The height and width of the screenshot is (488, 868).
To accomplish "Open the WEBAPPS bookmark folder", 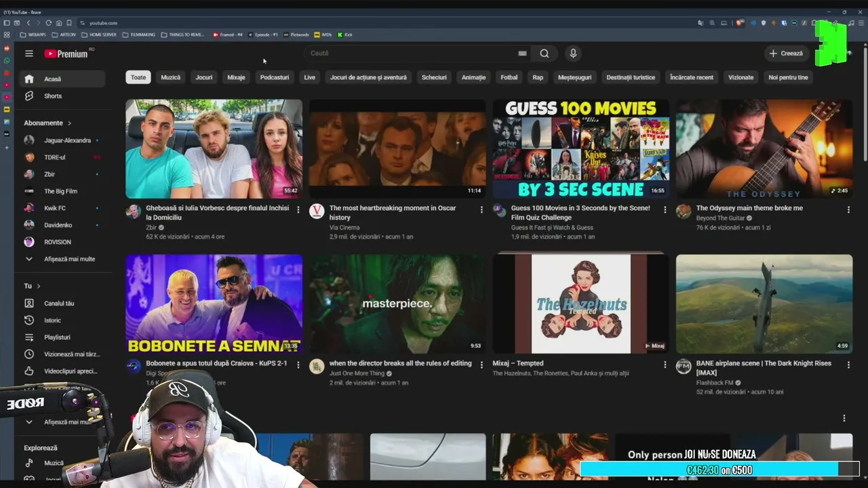I will pos(33,35).
